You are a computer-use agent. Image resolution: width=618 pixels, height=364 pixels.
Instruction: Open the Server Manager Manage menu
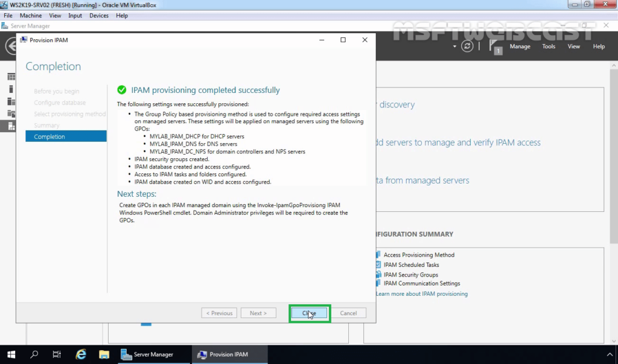pos(520,46)
